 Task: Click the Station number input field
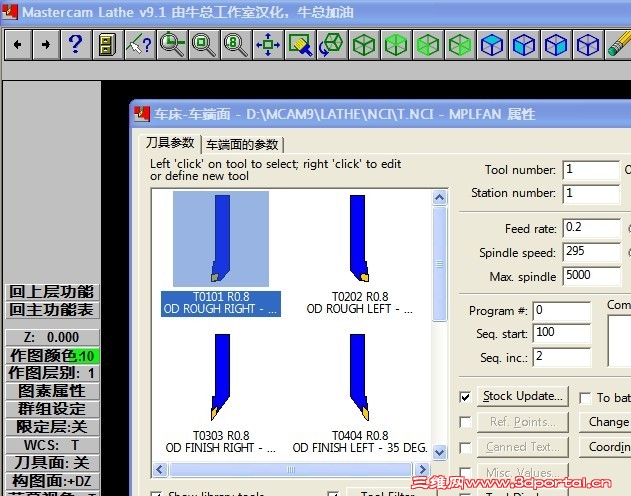[591, 193]
